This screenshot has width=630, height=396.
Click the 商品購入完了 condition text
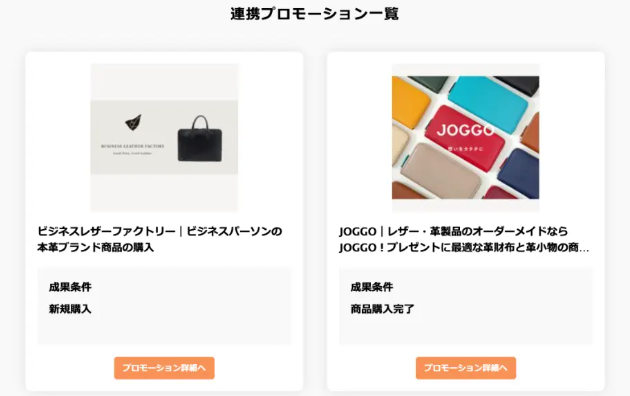[x=382, y=309]
